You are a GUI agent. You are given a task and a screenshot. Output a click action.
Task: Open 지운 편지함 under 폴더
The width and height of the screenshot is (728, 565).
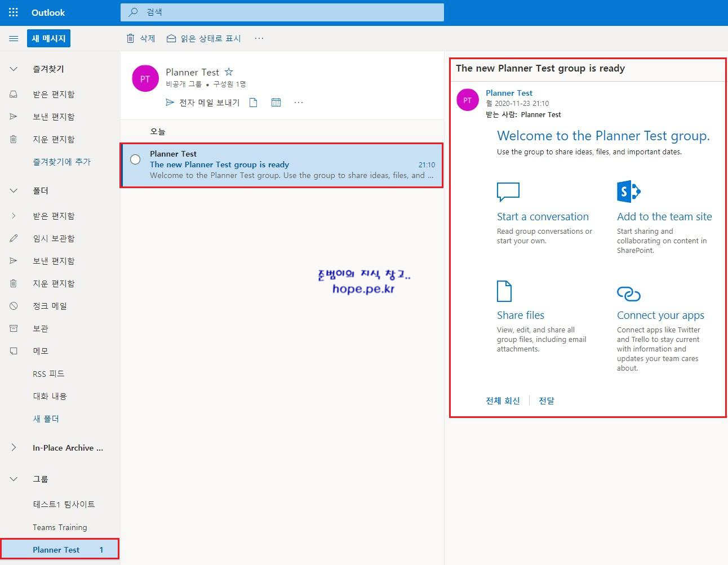(54, 283)
